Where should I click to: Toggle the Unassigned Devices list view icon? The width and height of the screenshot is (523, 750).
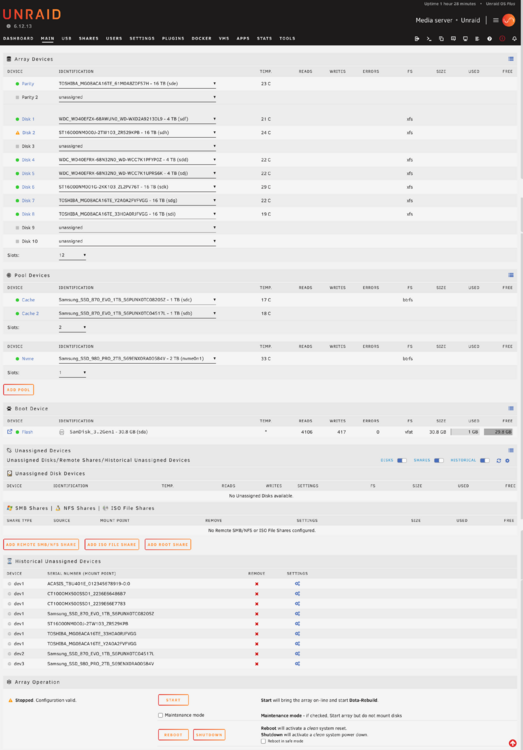click(x=511, y=451)
